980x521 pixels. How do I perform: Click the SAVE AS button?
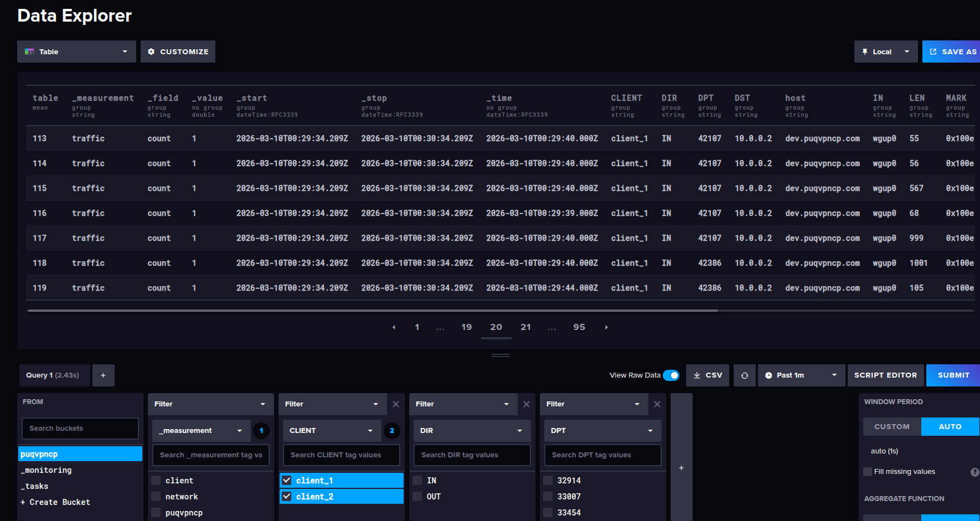point(952,51)
